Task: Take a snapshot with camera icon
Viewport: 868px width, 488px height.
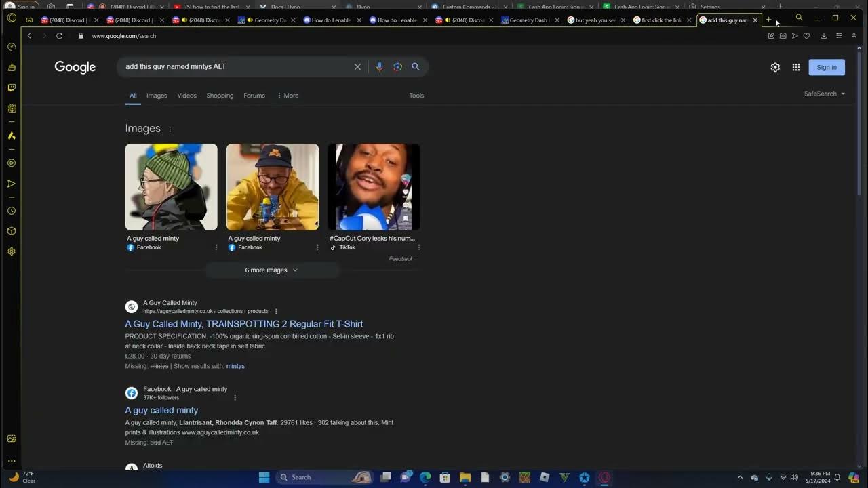Action: pos(783,35)
